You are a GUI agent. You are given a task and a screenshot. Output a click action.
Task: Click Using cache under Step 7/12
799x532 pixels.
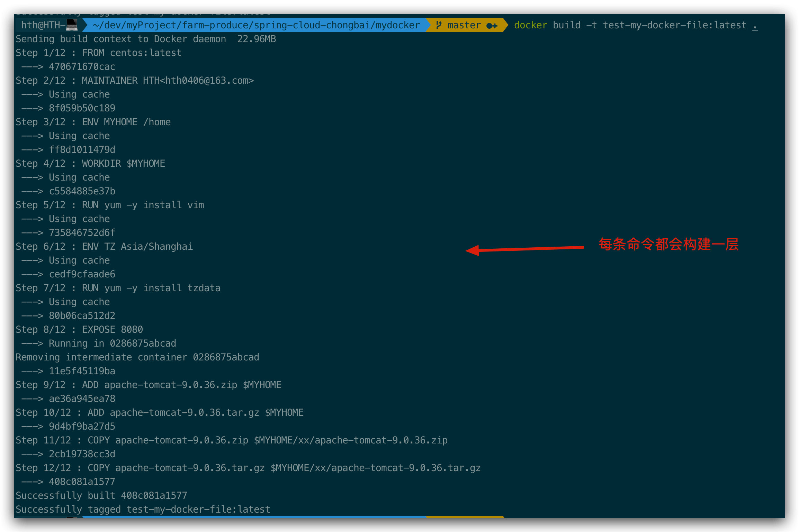click(79, 302)
